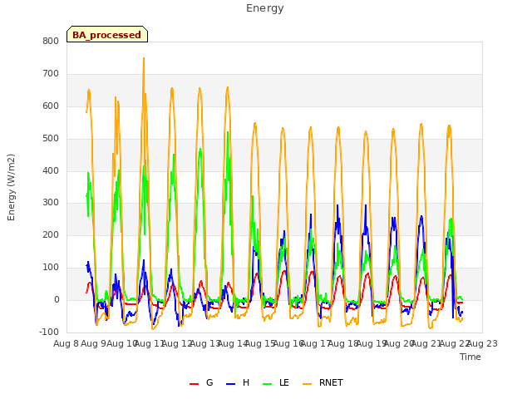The height and width of the screenshot is (399, 532).
Task: Click the 600 y-axis tick label
Action: coord(51,106)
